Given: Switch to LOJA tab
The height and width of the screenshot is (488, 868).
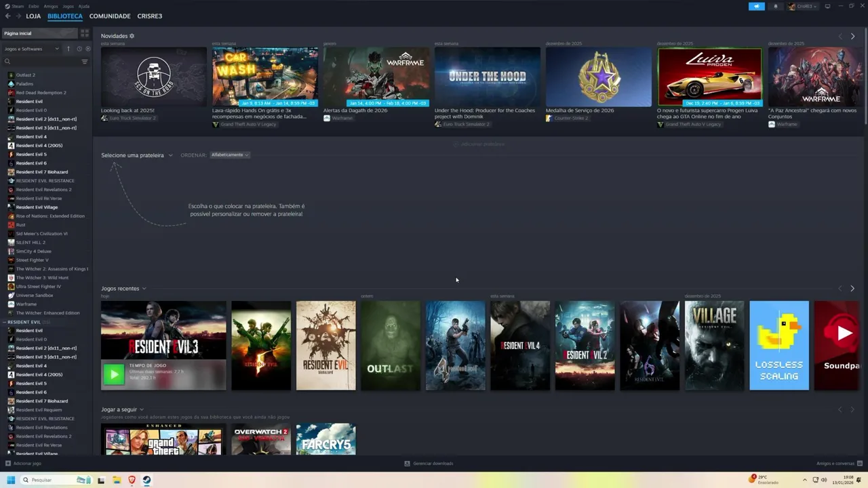Looking at the screenshot, I should 33,16.
